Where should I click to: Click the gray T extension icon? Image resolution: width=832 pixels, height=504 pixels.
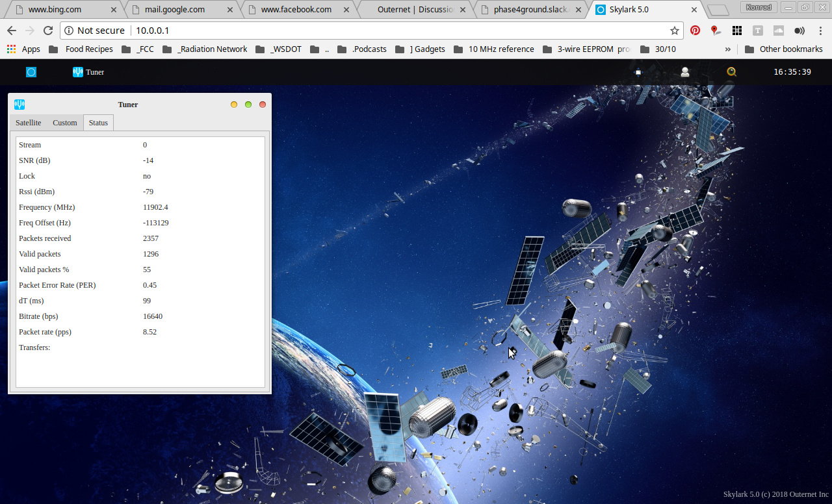coord(758,31)
